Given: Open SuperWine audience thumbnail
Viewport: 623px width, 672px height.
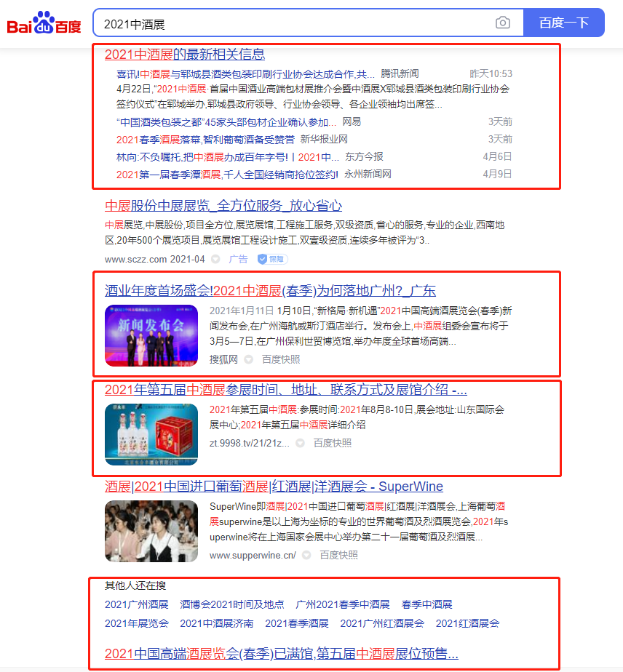Looking at the screenshot, I should pyautogui.click(x=151, y=532).
